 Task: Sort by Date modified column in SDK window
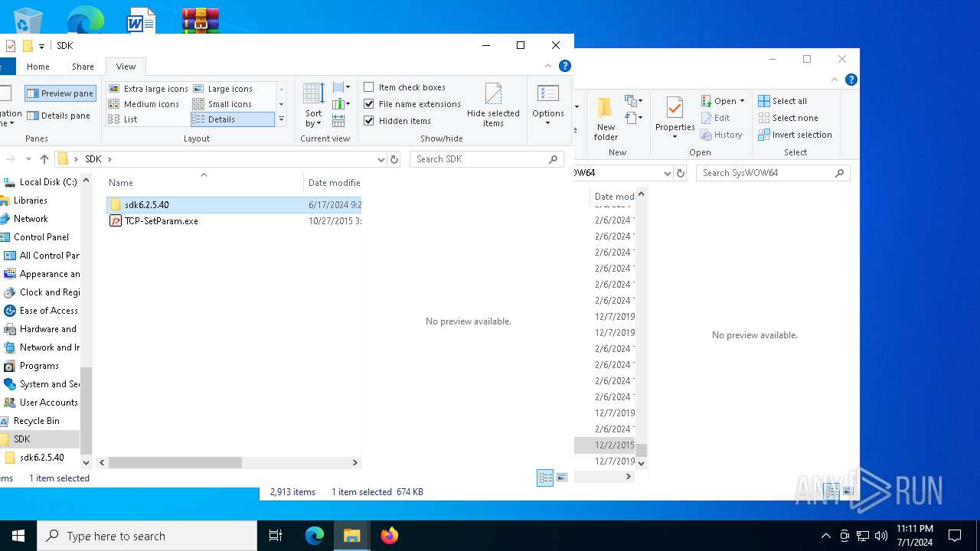pos(334,183)
